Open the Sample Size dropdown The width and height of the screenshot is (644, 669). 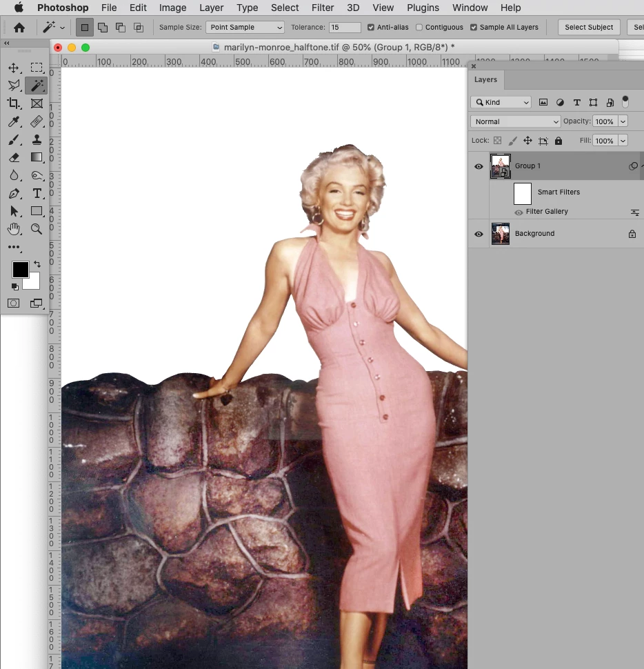[x=245, y=28]
